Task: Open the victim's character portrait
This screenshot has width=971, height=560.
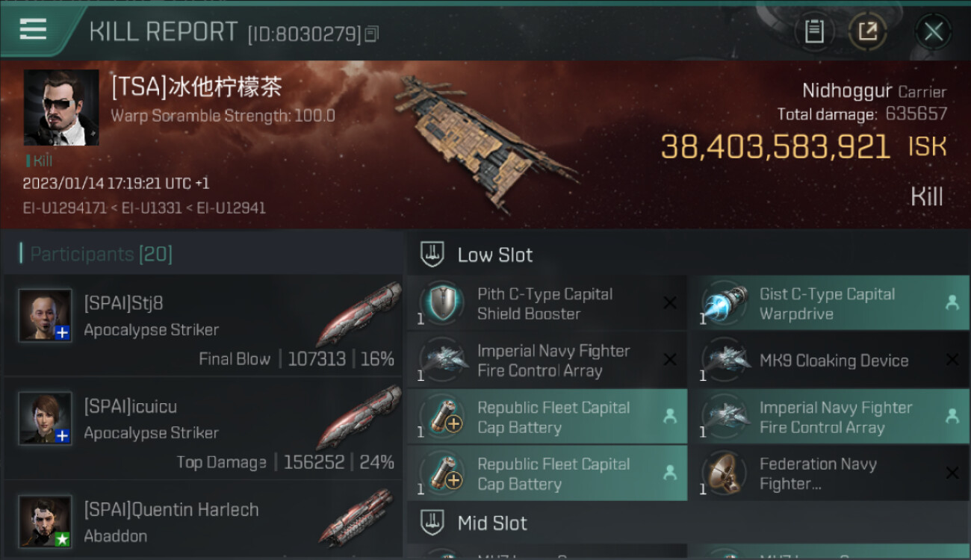Action: (61, 108)
